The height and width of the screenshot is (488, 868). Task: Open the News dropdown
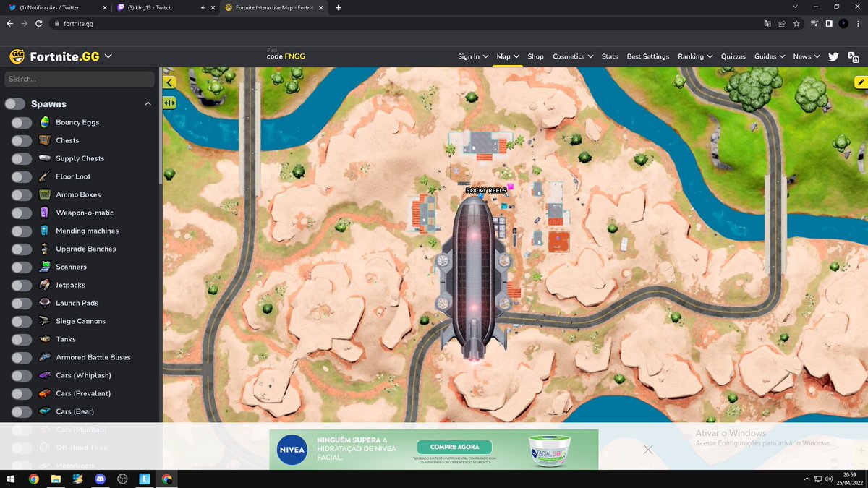pyautogui.click(x=807, y=56)
